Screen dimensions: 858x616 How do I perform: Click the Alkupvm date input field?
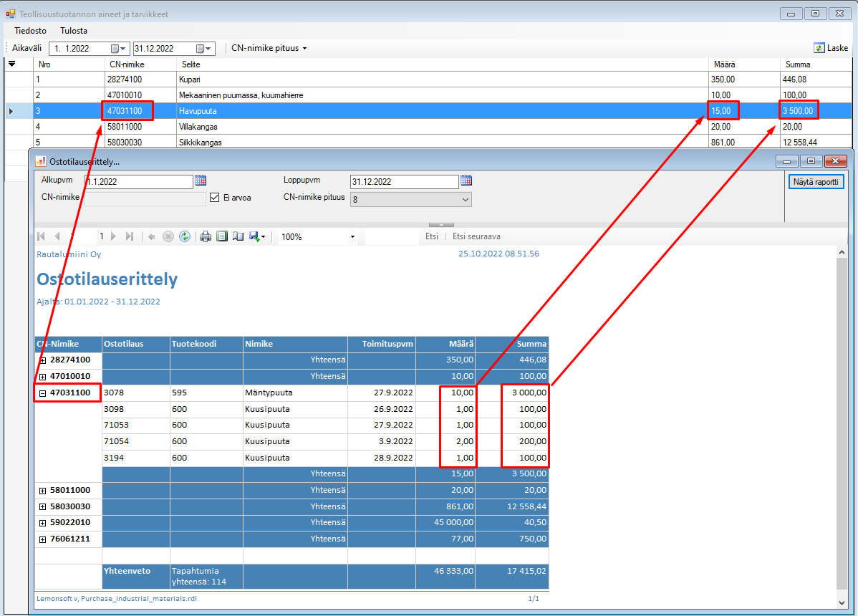coord(138,182)
